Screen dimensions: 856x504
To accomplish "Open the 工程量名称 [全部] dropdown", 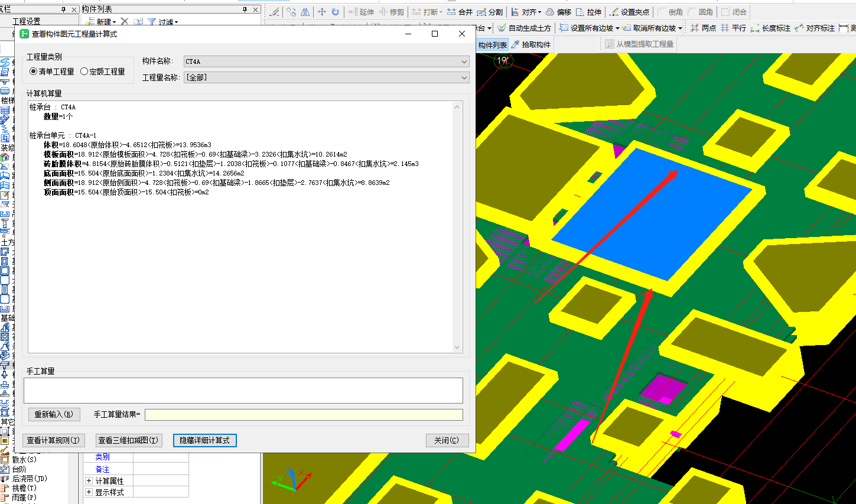I will pyautogui.click(x=326, y=77).
